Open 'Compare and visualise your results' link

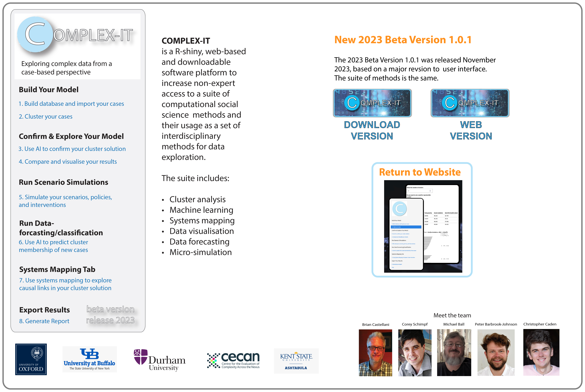point(68,161)
